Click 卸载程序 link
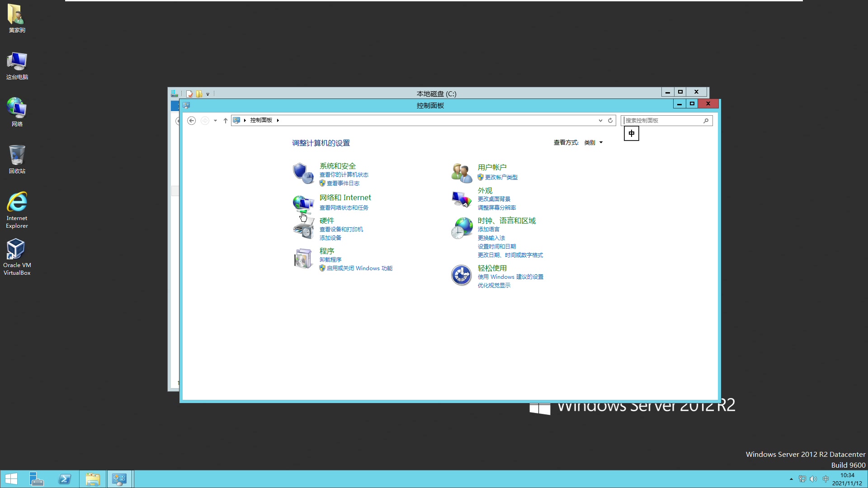The image size is (868, 488). coord(330,260)
